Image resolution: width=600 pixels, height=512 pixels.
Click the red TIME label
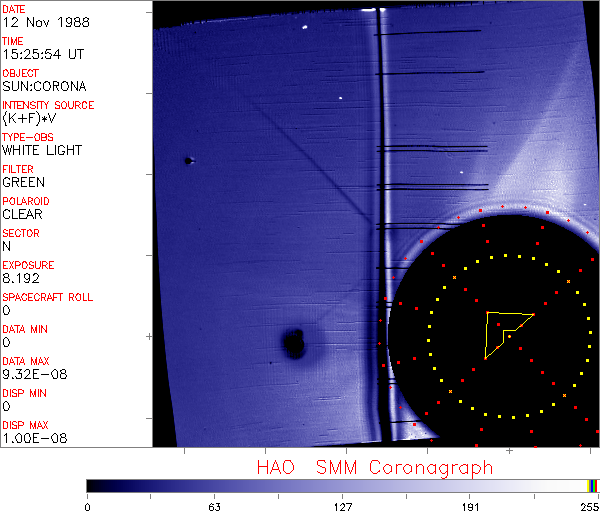click(13, 41)
